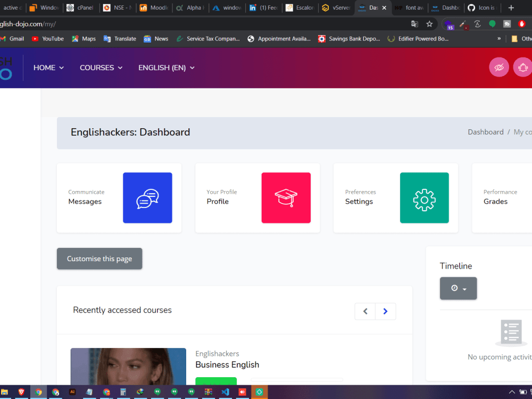The image size is (532, 399).
Task: Bookmark this page with the star icon
Action: tap(429, 24)
